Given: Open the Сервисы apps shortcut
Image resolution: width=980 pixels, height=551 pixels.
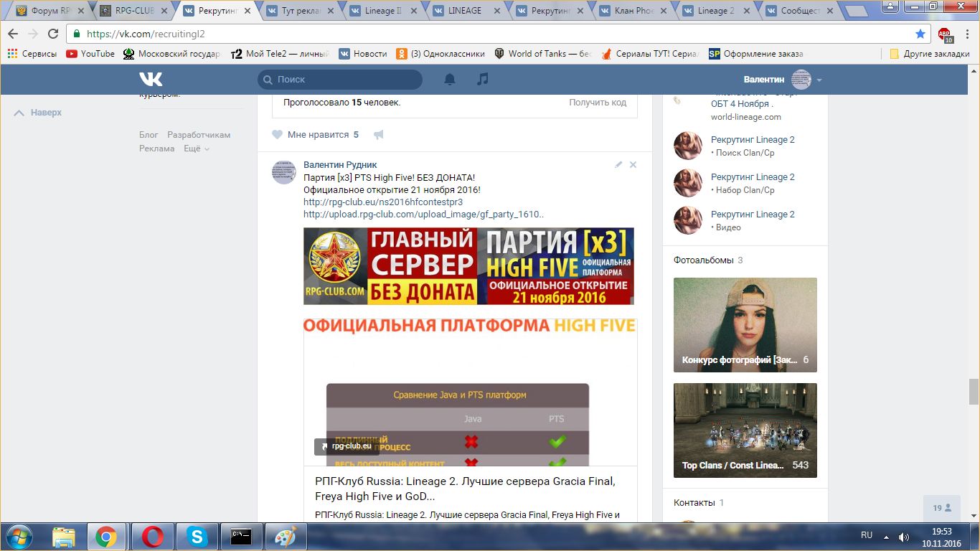Looking at the screenshot, I should coord(32,54).
